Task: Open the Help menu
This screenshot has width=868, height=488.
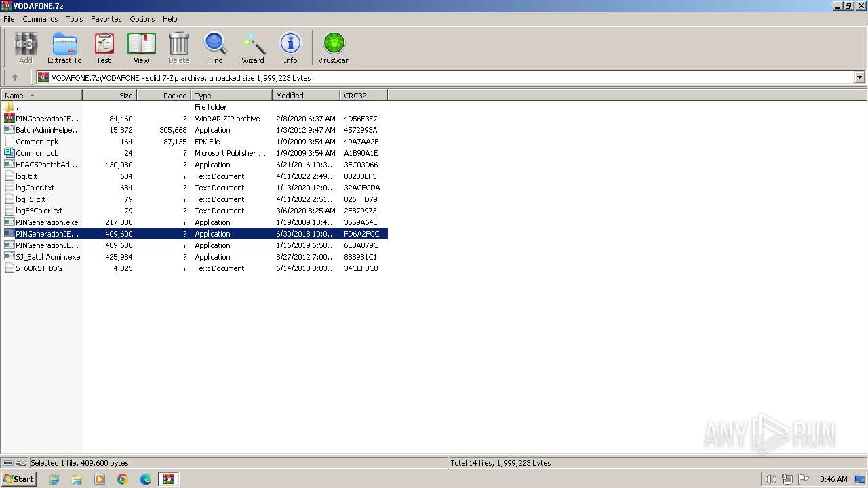Action: 170,19
